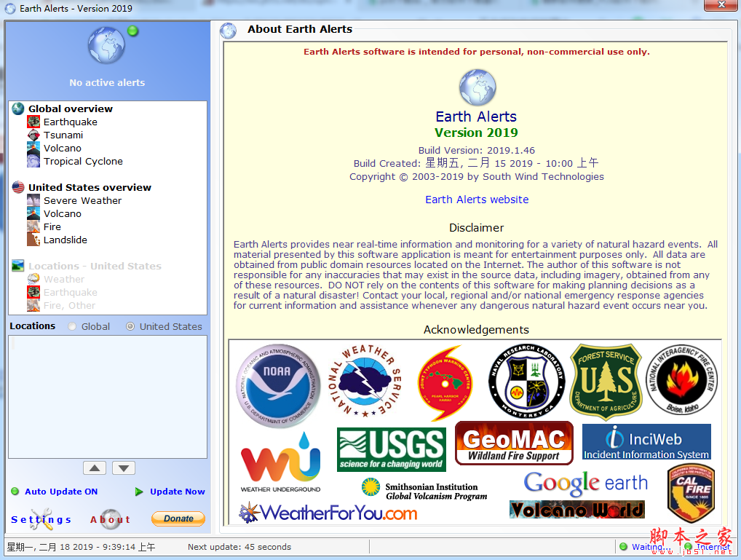Move location up with the up arrow
Screen dimensions: 741x560
pyautogui.click(x=95, y=468)
